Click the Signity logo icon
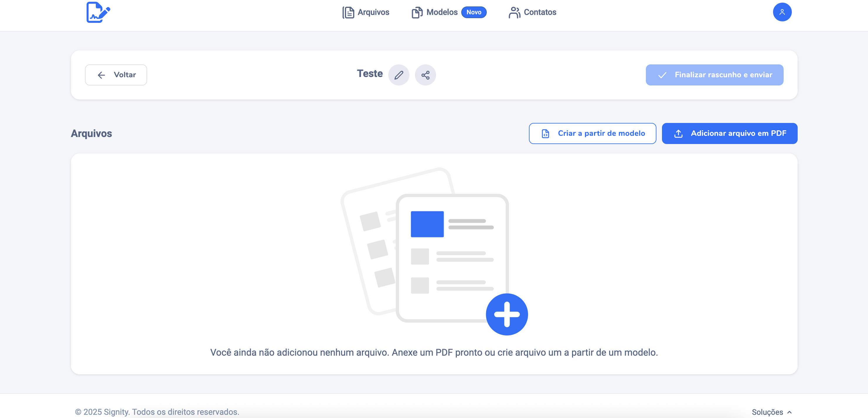 98,13
